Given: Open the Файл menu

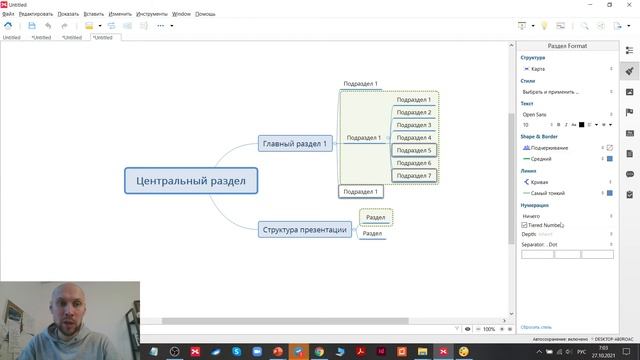Looking at the screenshot, I should [8, 14].
